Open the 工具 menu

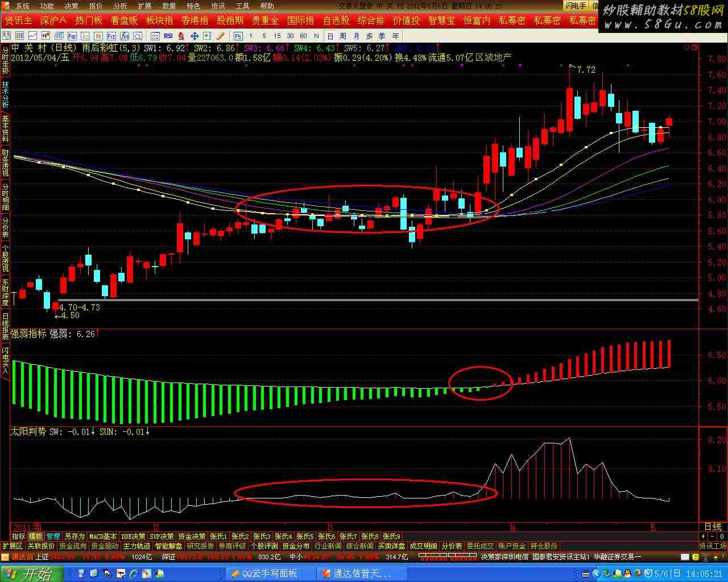(x=242, y=6)
